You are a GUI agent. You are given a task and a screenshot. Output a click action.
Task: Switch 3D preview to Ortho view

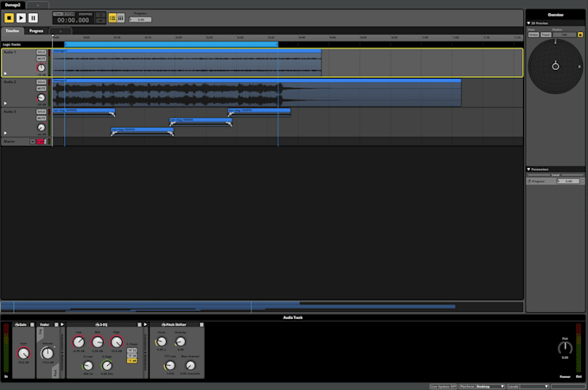point(534,35)
